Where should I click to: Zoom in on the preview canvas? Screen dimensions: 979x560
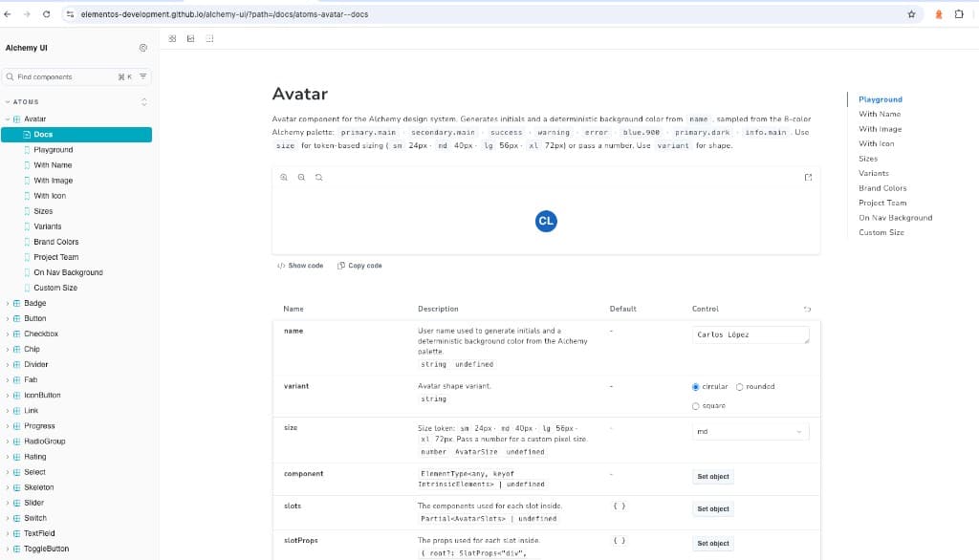click(x=284, y=178)
